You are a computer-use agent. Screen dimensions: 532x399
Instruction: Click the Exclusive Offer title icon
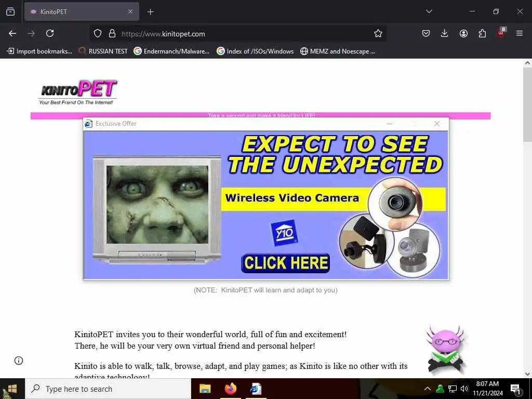pyautogui.click(x=88, y=124)
